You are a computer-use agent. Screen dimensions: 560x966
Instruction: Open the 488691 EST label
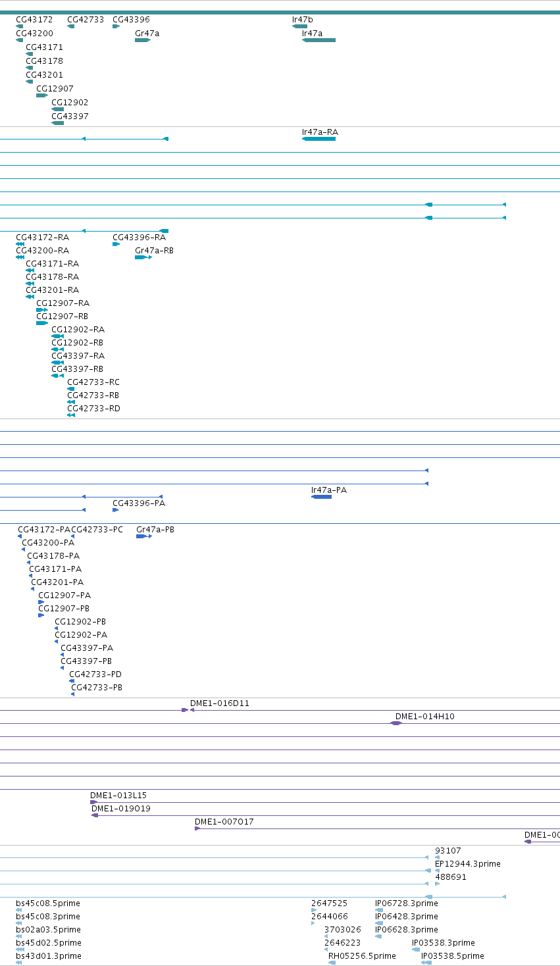pyautogui.click(x=451, y=877)
